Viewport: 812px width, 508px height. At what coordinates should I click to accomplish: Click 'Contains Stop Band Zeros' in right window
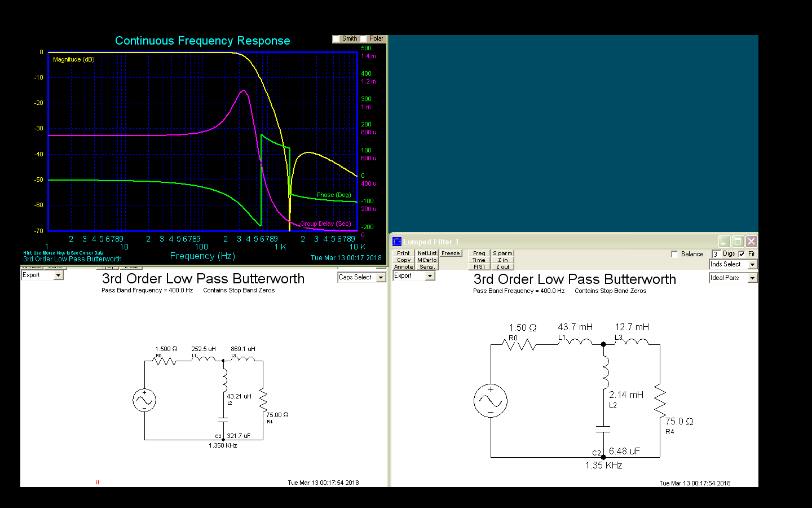[x=611, y=291]
